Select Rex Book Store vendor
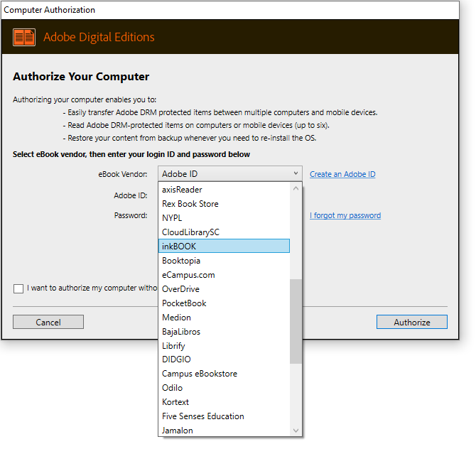 224,204
